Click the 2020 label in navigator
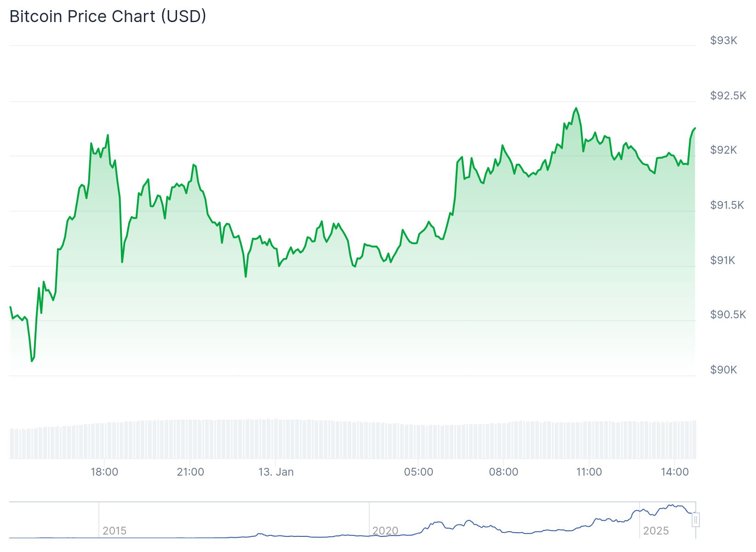The height and width of the screenshot is (552, 756). point(385,531)
